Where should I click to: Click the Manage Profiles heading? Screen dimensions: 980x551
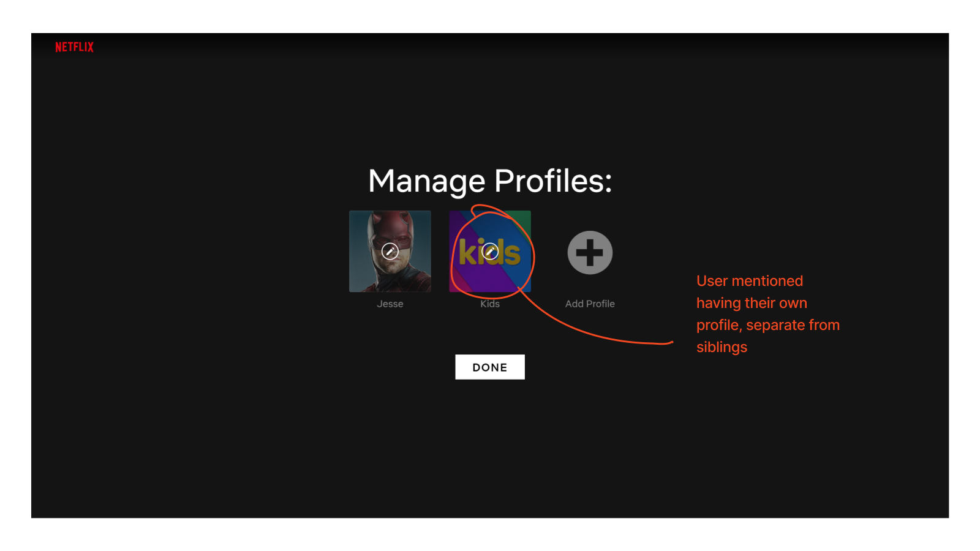pyautogui.click(x=489, y=181)
